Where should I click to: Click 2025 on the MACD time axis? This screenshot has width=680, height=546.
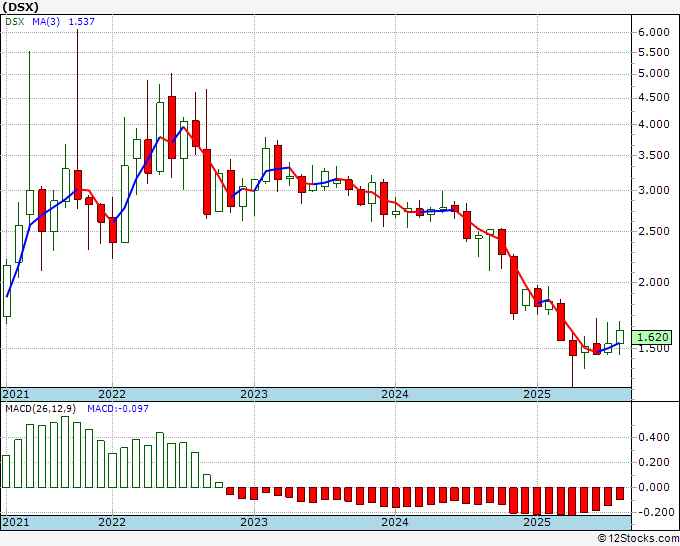pyautogui.click(x=537, y=522)
